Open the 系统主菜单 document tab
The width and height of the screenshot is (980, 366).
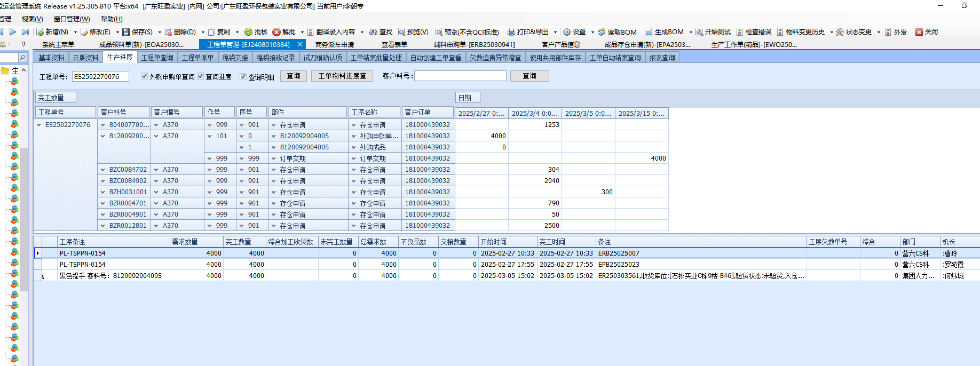(58, 45)
